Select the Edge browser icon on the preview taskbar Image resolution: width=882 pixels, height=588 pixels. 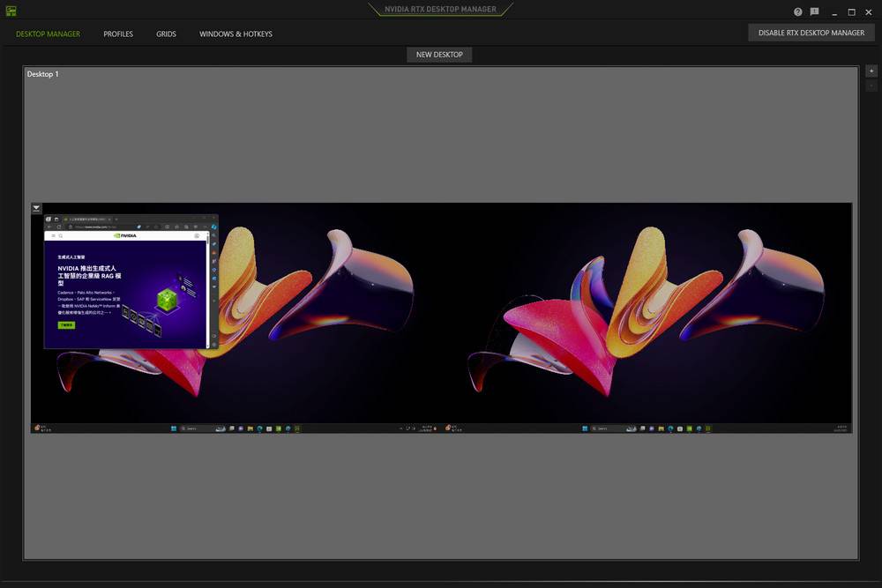[259, 428]
